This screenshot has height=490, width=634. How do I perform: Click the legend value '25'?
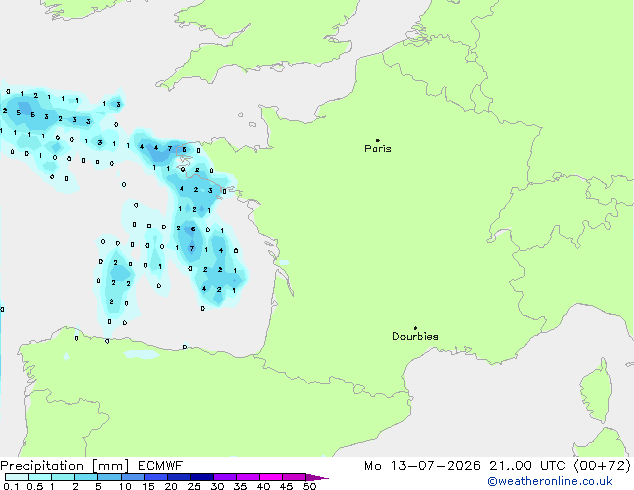point(194,486)
